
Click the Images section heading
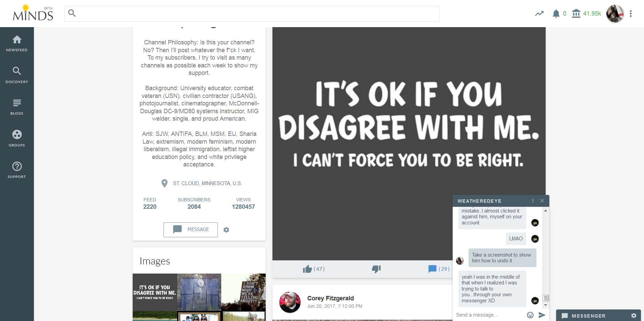(155, 261)
